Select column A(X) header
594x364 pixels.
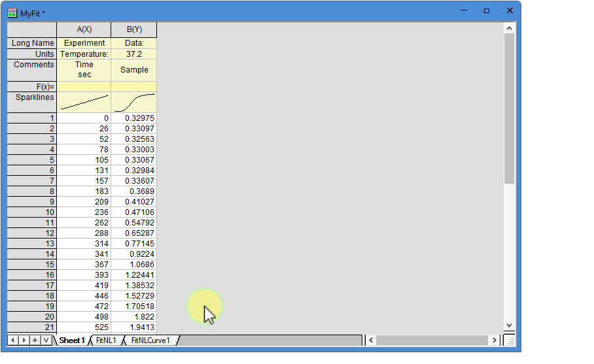84,29
